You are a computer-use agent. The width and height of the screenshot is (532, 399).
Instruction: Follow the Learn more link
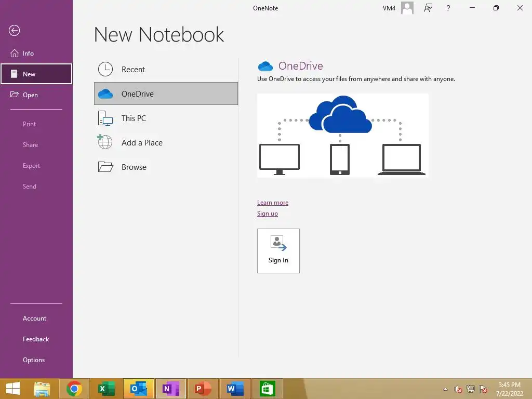point(273,203)
